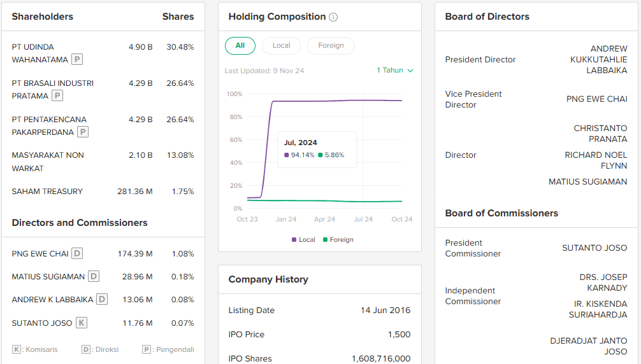
Task: Click the D badge next to Andrew K Labbaika
Action: tap(102, 300)
